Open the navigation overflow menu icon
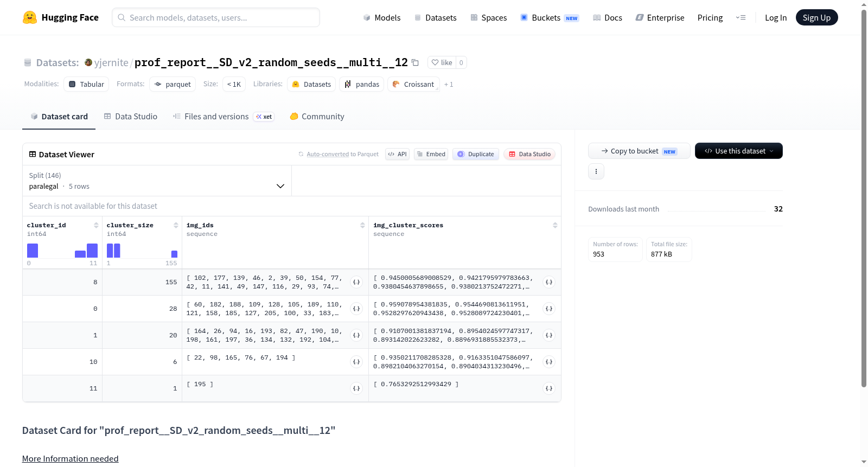Image resolution: width=868 pixels, height=467 pixels. pyautogui.click(x=741, y=17)
